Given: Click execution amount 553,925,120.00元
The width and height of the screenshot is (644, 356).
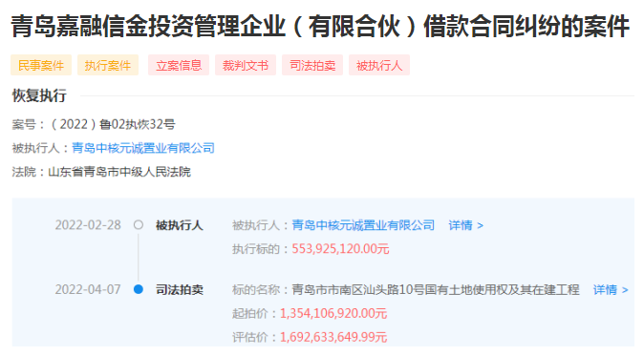Looking at the screenshot, I should click(340, 249).
